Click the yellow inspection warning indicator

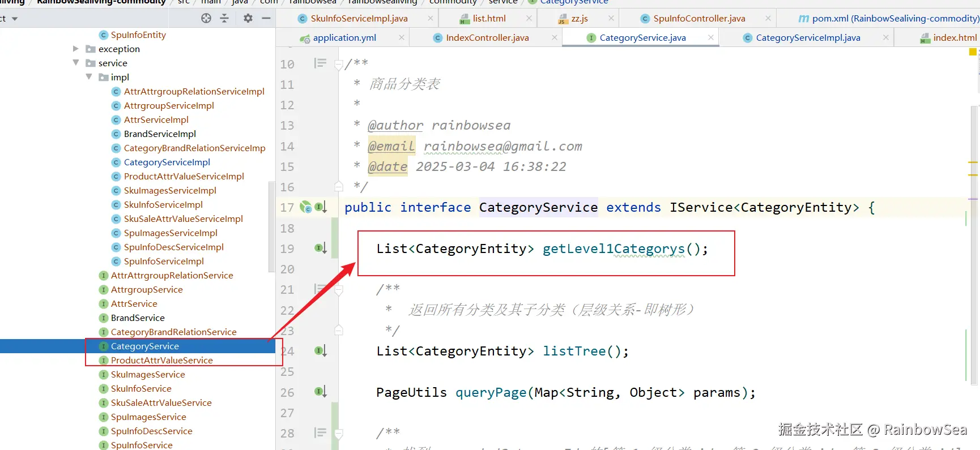[x=973, y=52]
